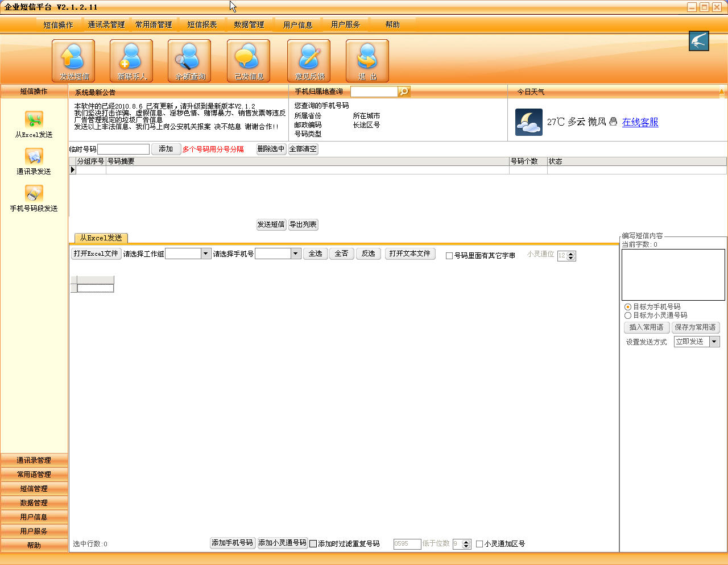This screenshot has width=728, height=565.
Task: Expand the 短信管理 sidebar section
Action: point(34,489)
